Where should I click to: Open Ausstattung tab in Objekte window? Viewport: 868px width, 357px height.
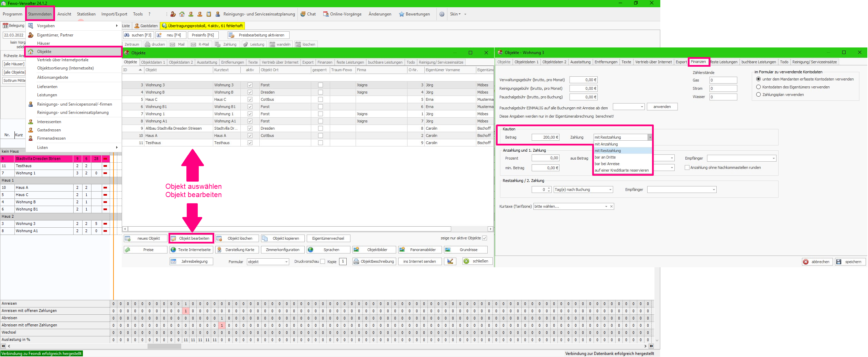pyautogui.click(x=207, y=62)
